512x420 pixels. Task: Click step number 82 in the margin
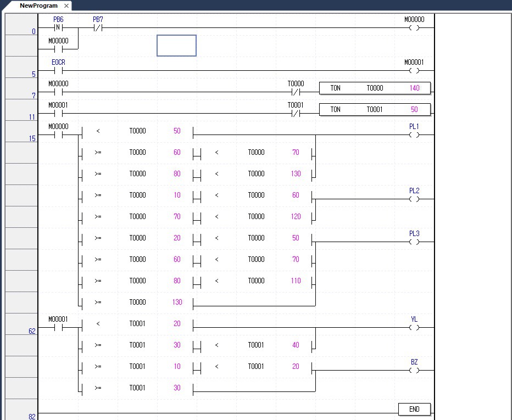tap(32, 417)
